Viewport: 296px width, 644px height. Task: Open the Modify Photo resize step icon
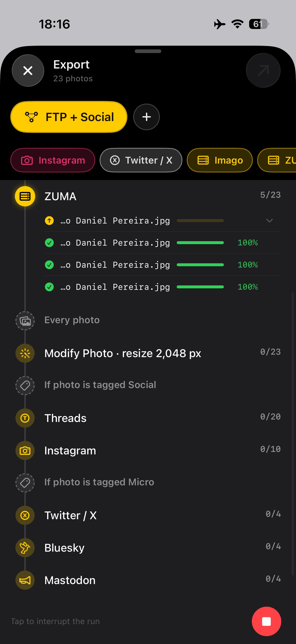(x=25, y=353)
